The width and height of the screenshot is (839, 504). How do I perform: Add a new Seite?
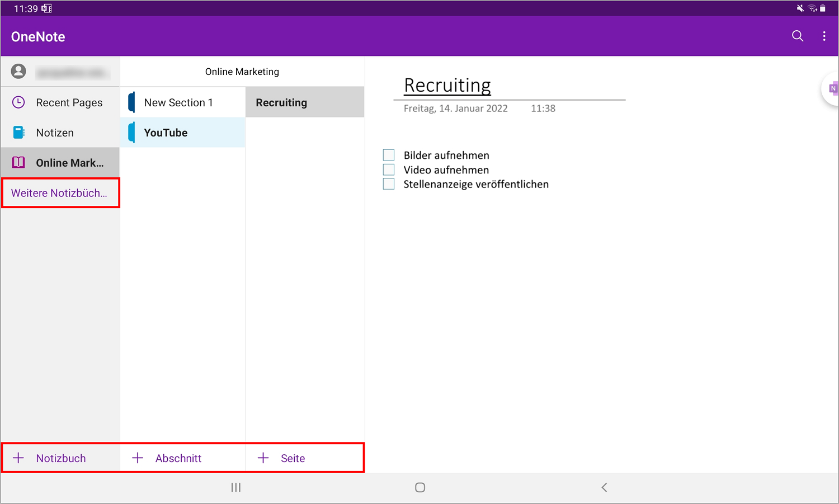(305, 458)
